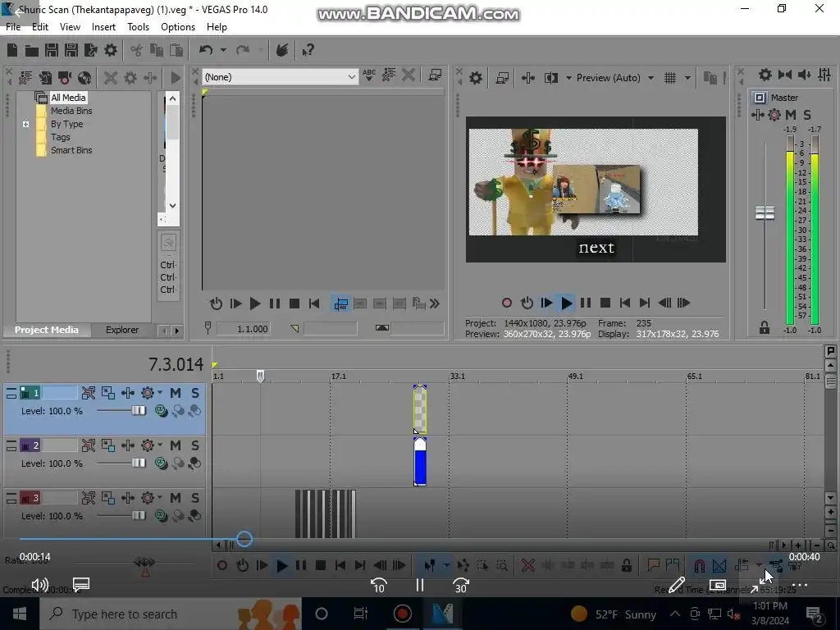This screenshot has height=630, width=840.
Task: Solo track 3 with S button
Action: coord(195,498)
